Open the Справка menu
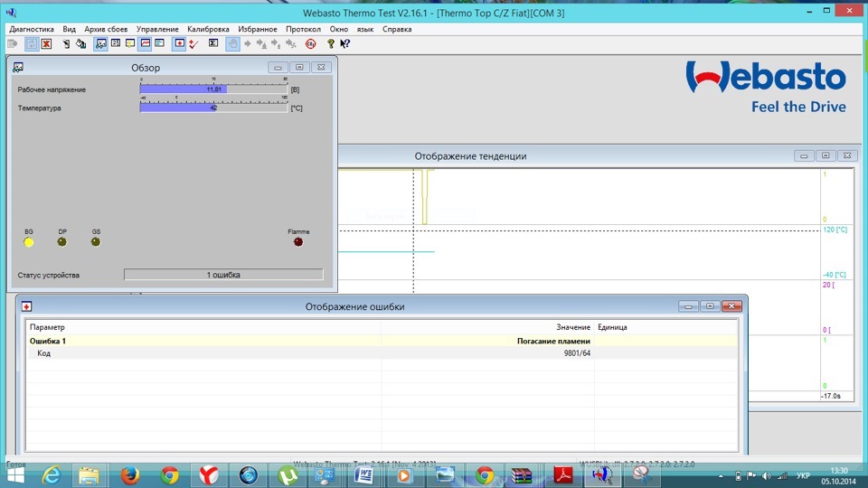868x488 pixels. point(397,29)
